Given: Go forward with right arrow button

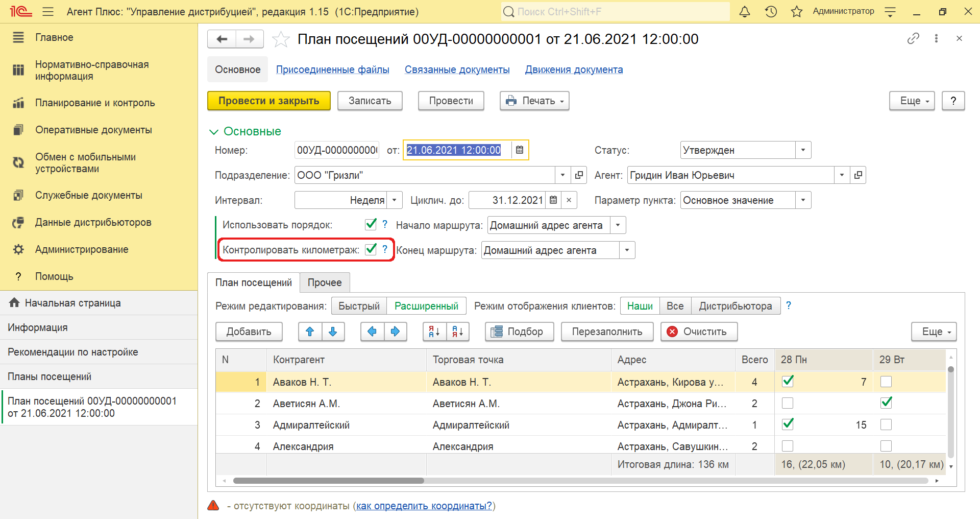Looking at the screenshot, I should [249, 39].
